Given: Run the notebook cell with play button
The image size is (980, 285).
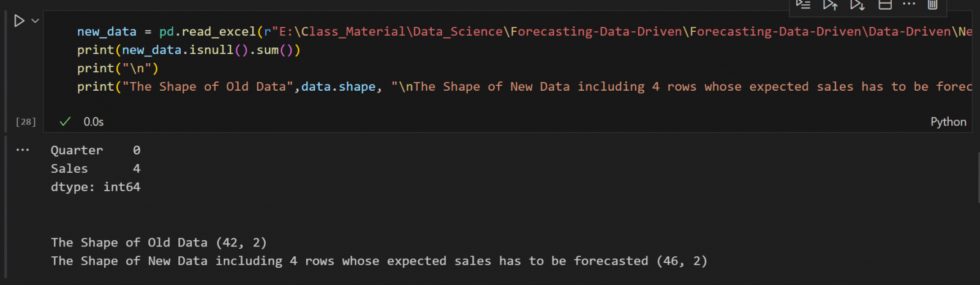Looking at the screenshot, I should tap(19, 21).
